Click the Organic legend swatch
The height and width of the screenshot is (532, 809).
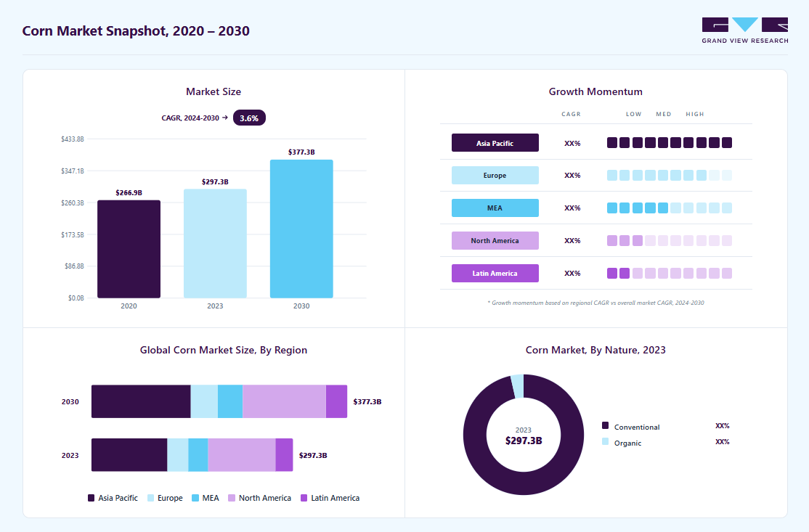tap(605, 442)
